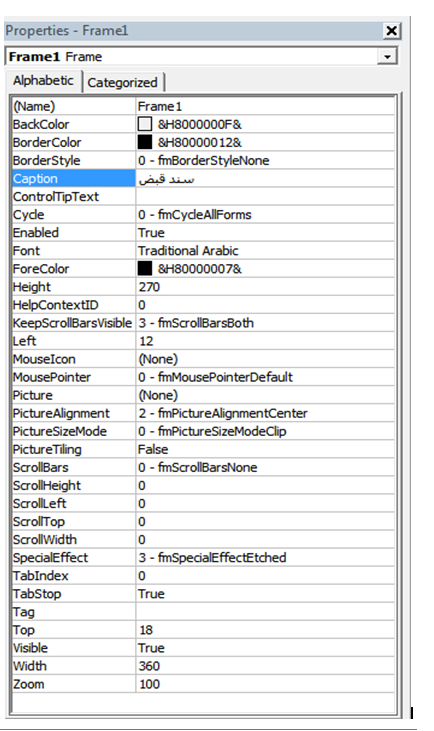This screenshot has width=434, height=731.
Task: Select the BackColor property label
Action: tap(41, 124)
